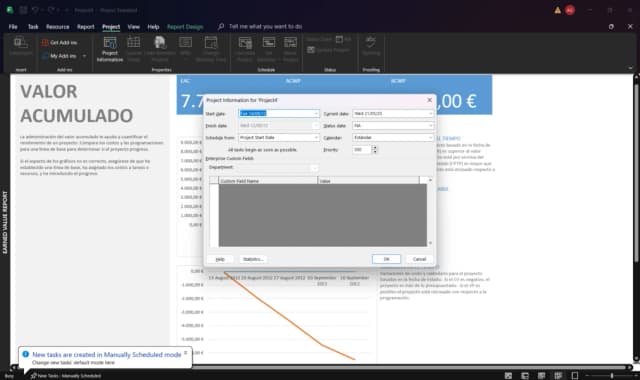Expand the Schedule from dropdown

pos(316,138)
